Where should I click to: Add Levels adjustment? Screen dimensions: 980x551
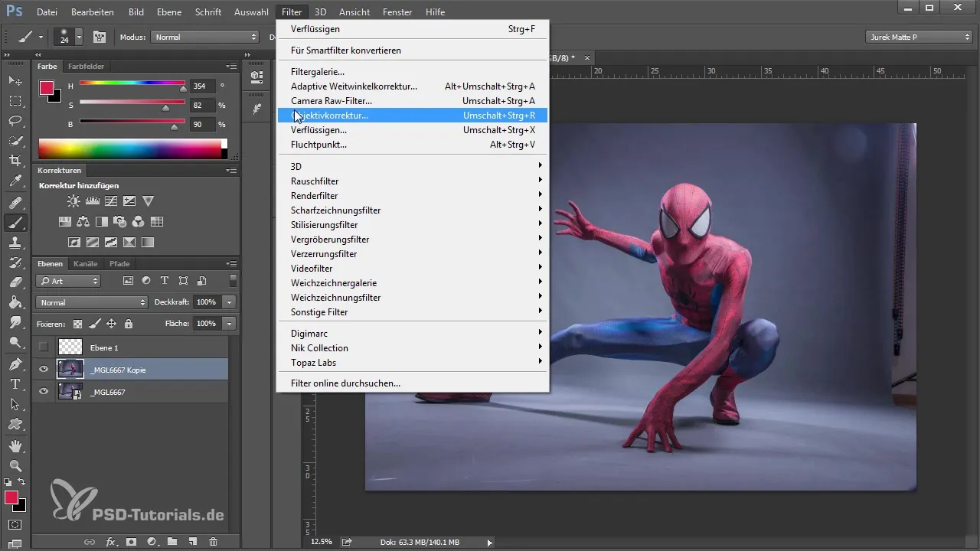[93, 201]
